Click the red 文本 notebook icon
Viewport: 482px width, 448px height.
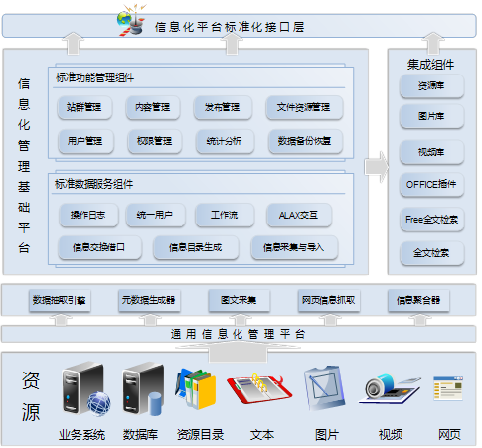coord(259,388)
